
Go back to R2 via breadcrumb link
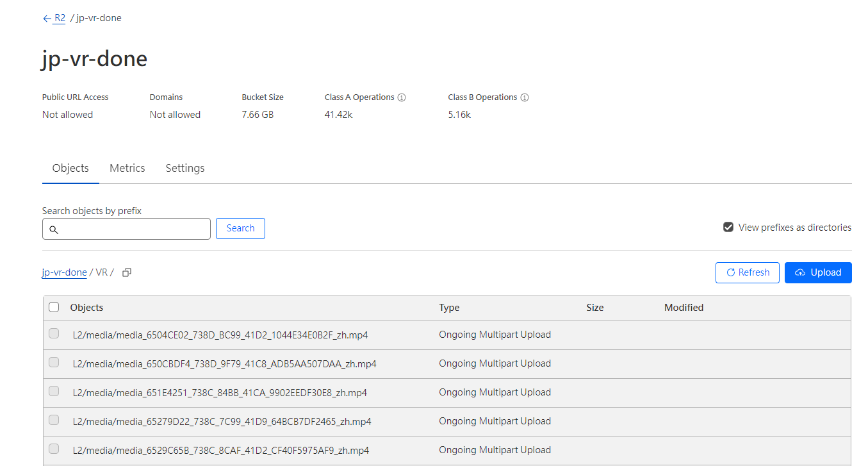point(60,18)
